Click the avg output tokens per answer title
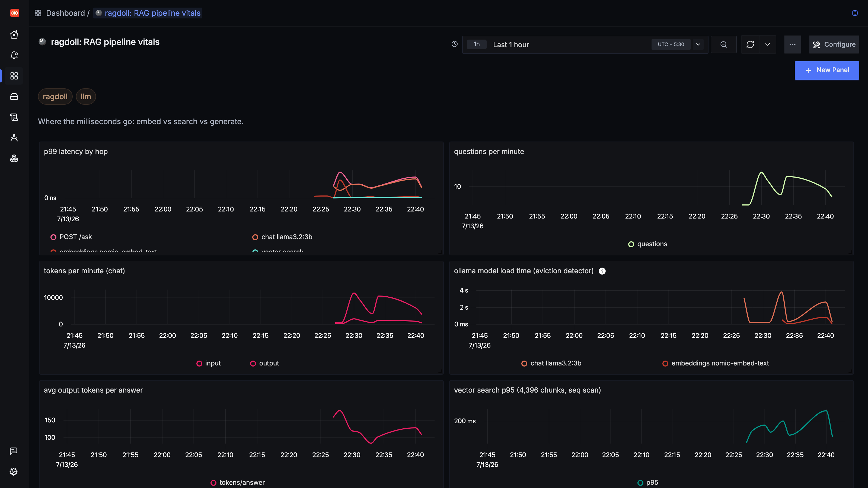 pos(93,390)
